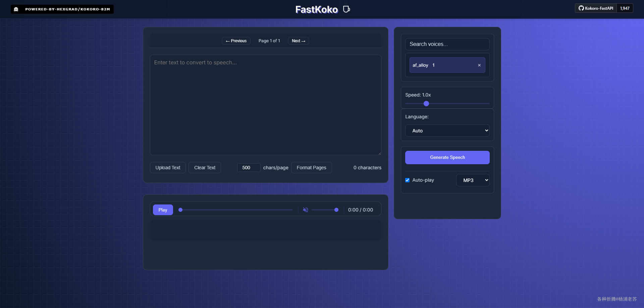Image resolution: width=644 pixels, height=308 pixels.
Task: Open the MP3 audio format dropdown
Action: point(473,180)
